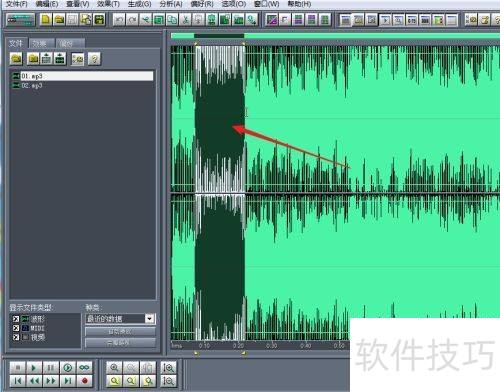
Task: Click the Undo toolbar icon
Action: click(x=119, y=20)
